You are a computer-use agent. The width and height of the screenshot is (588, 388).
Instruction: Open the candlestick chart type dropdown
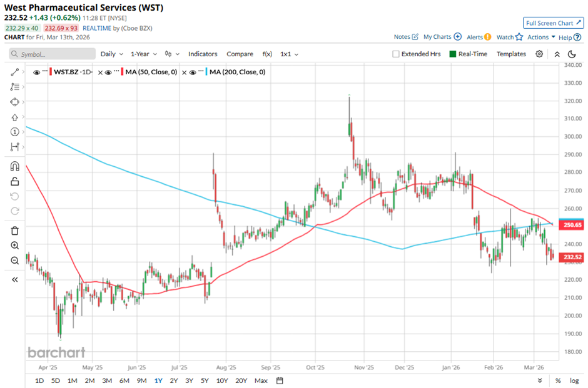(172, 54)
